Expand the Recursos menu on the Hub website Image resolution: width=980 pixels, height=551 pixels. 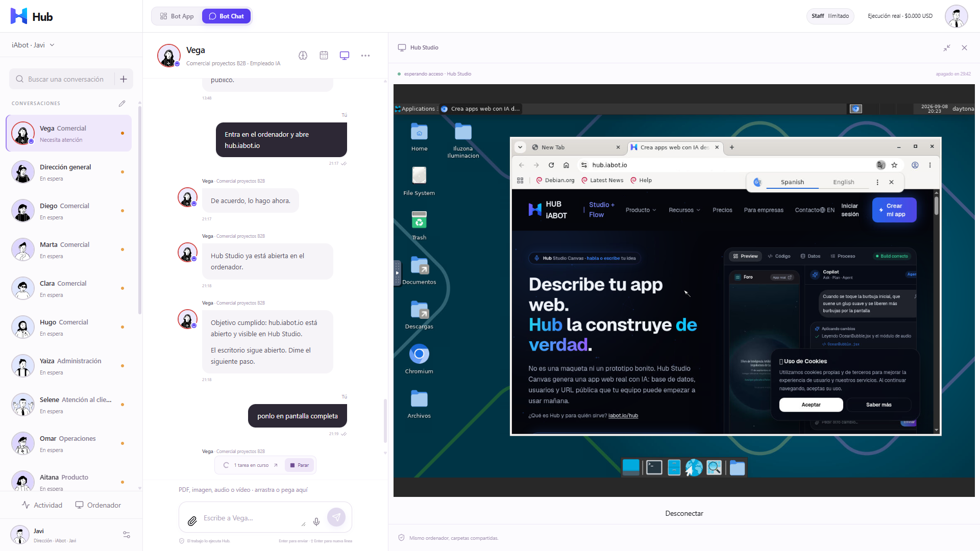(x=684, y=210)
